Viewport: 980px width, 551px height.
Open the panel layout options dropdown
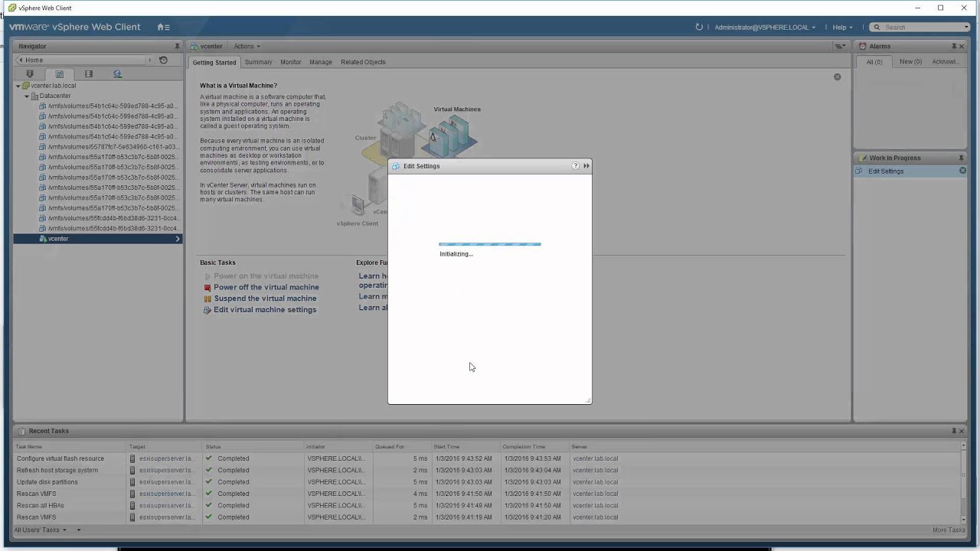point(840,47)
